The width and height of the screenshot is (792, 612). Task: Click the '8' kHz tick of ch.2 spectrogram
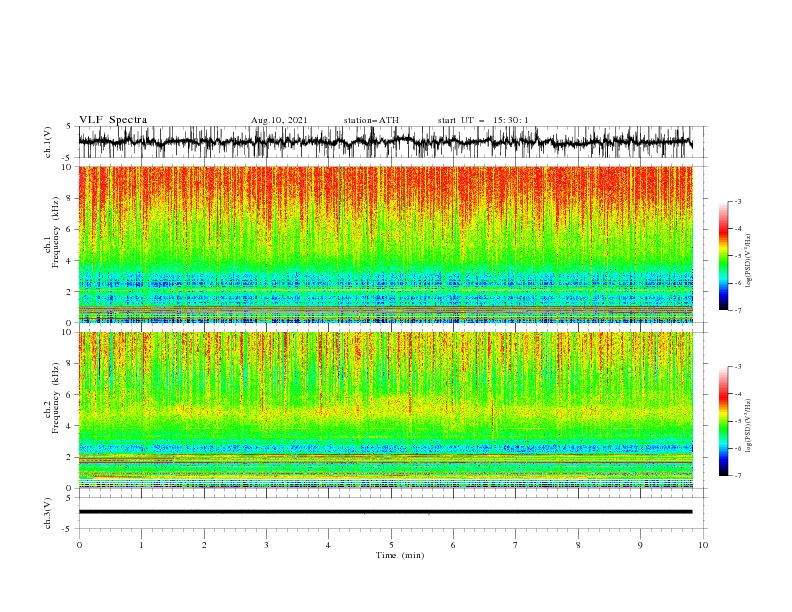pyautogui.click(x=71, y=364)
